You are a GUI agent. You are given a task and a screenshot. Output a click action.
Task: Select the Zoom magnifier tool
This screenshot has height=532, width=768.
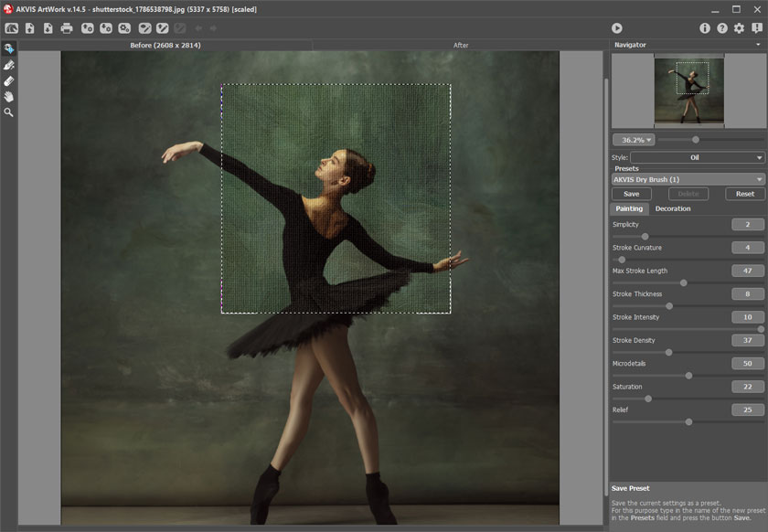pyautogui.click(x=9, y=112)
